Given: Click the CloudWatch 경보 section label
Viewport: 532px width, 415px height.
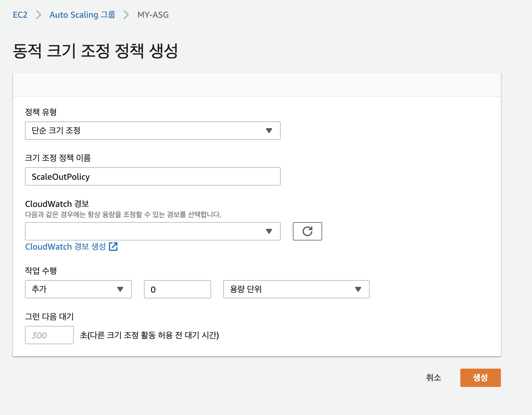Looking at the screenshot, I should (x=57, y=204).
